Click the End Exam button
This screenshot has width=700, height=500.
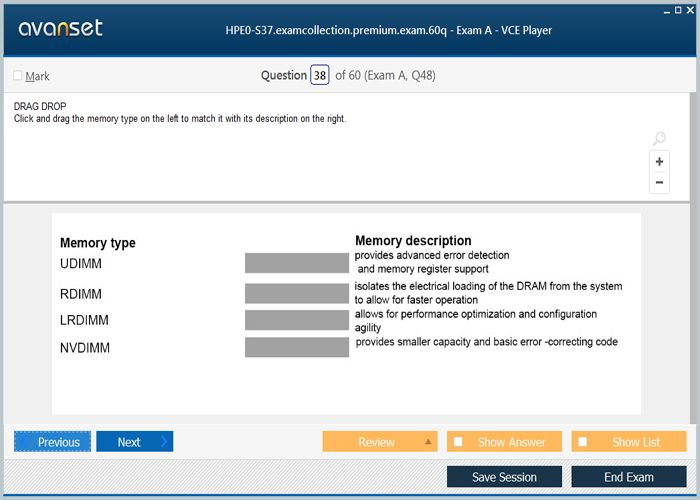[x=628, y=477]
